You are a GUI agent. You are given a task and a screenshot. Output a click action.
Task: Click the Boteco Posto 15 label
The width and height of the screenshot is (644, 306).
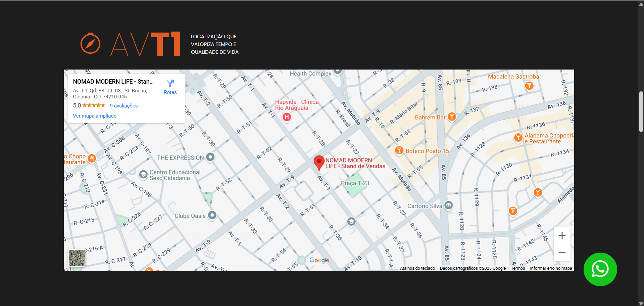[427, 151]
